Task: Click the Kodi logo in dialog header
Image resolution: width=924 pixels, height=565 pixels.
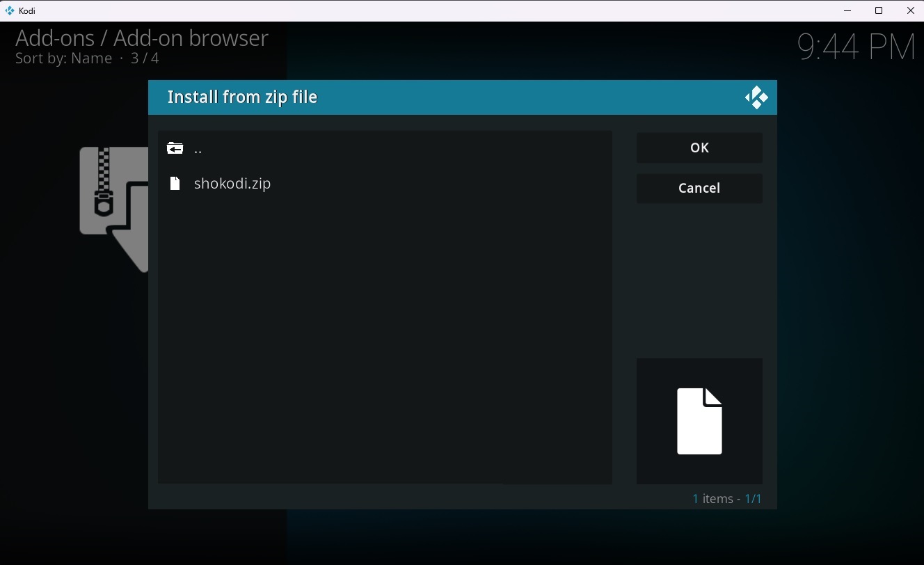Action: coord(756,97)
